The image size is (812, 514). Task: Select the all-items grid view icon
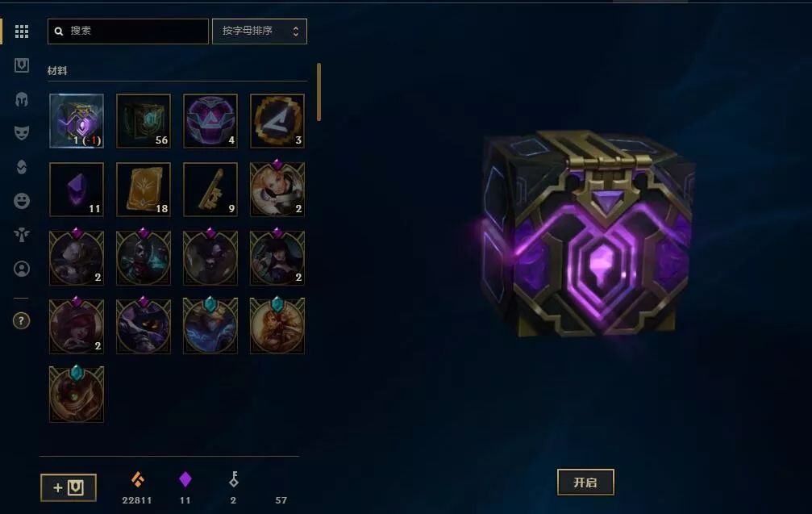[22, 31]
